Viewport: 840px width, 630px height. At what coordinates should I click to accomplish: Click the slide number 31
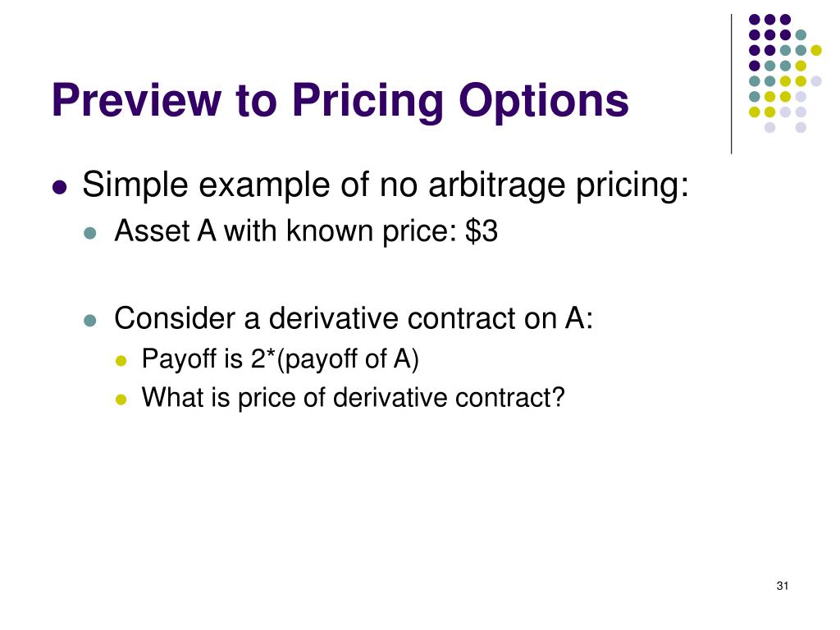point(782,586)
